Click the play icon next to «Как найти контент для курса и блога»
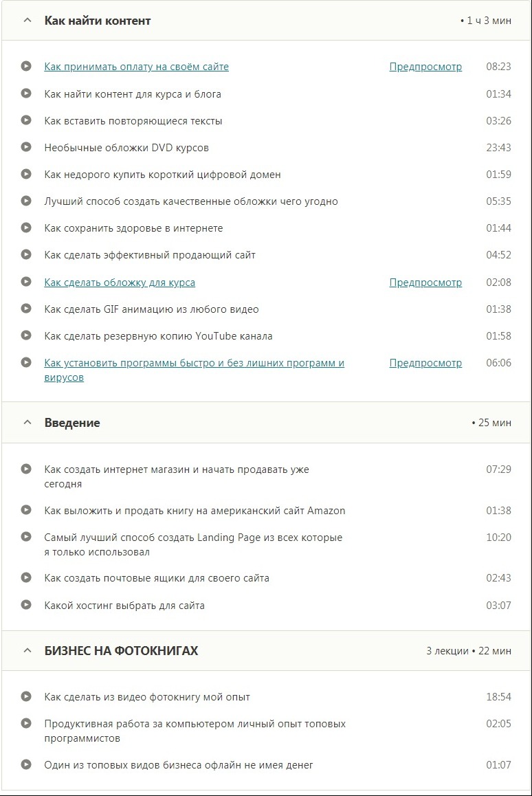 click(x=27, y=93)
